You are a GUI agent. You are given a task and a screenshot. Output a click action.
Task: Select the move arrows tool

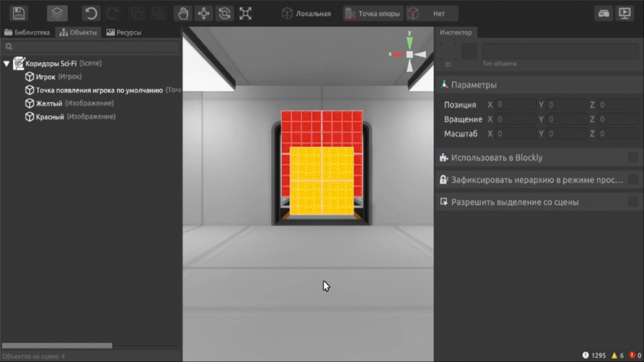click(204, 13)
